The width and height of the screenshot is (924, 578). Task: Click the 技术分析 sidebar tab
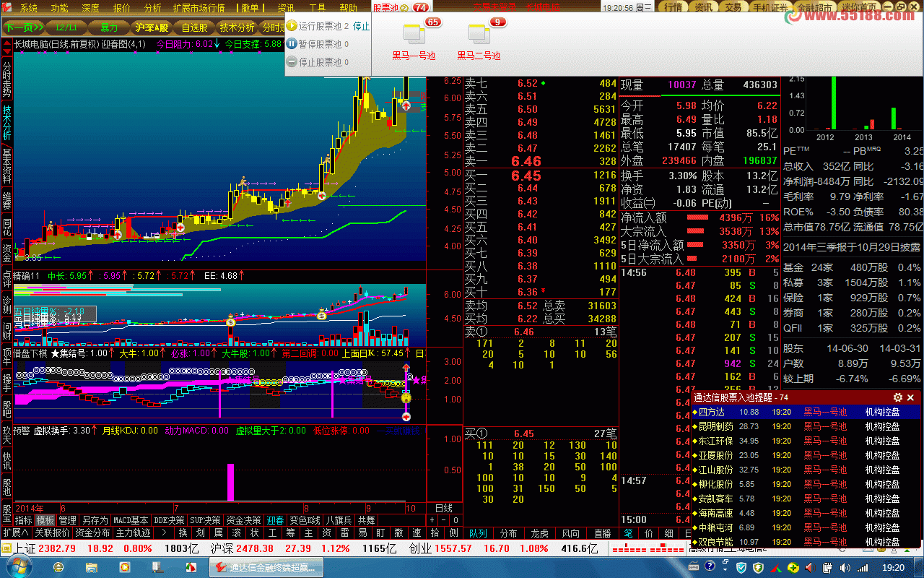pos(6,123)
